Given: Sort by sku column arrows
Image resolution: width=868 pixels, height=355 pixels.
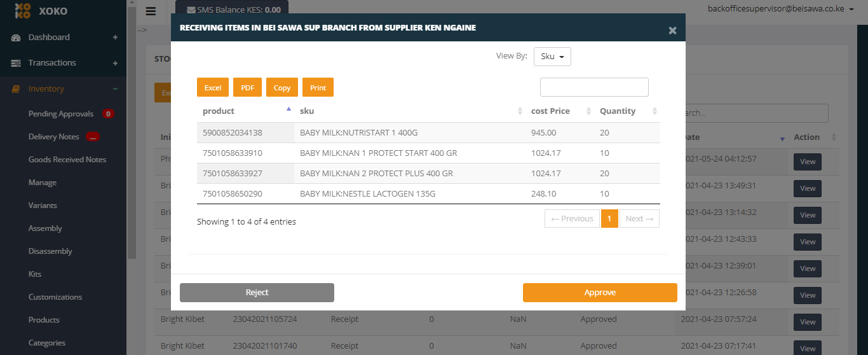Looking at the screenshot, I should (520, 111).
